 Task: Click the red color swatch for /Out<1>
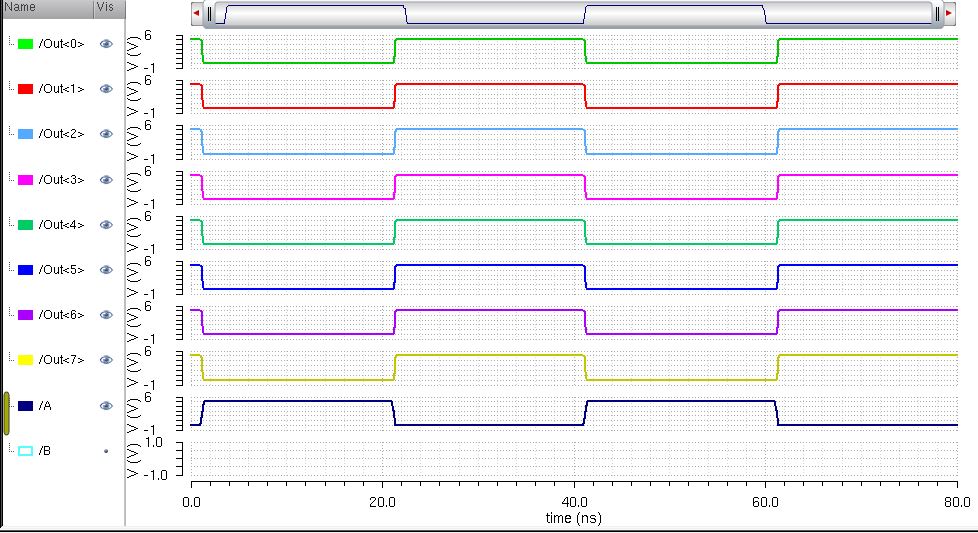26,89
